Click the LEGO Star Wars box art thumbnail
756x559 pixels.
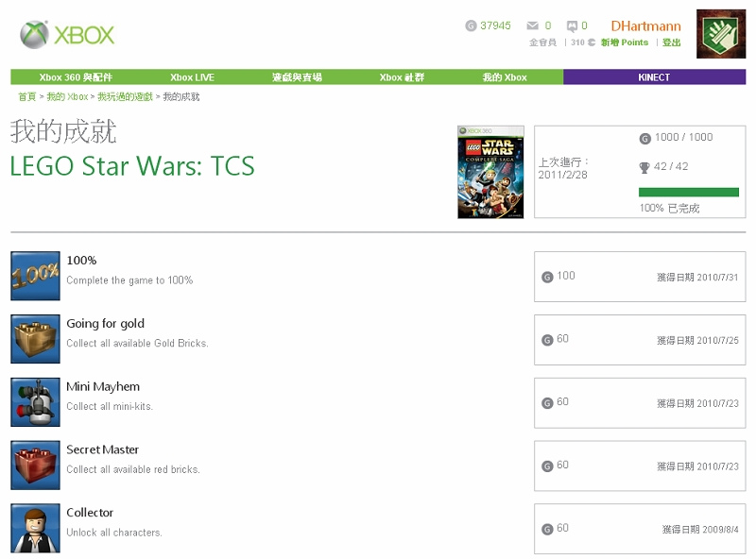click(490, 172)
